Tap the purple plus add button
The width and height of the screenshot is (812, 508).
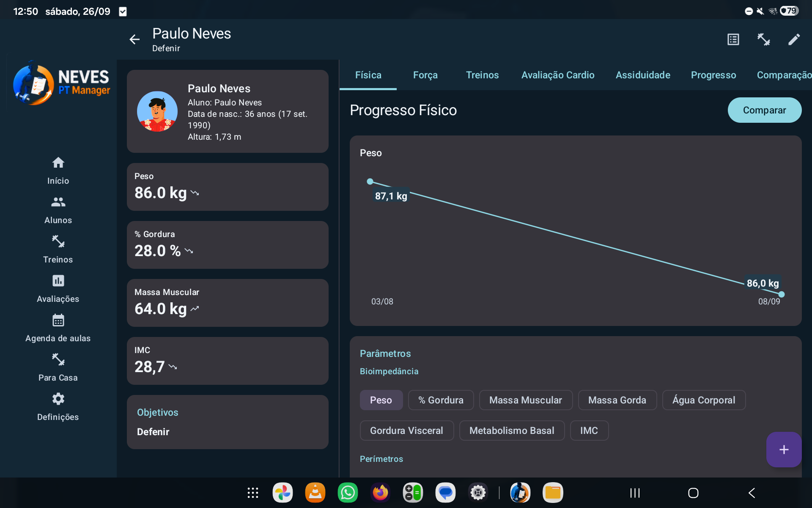(784, 450)
